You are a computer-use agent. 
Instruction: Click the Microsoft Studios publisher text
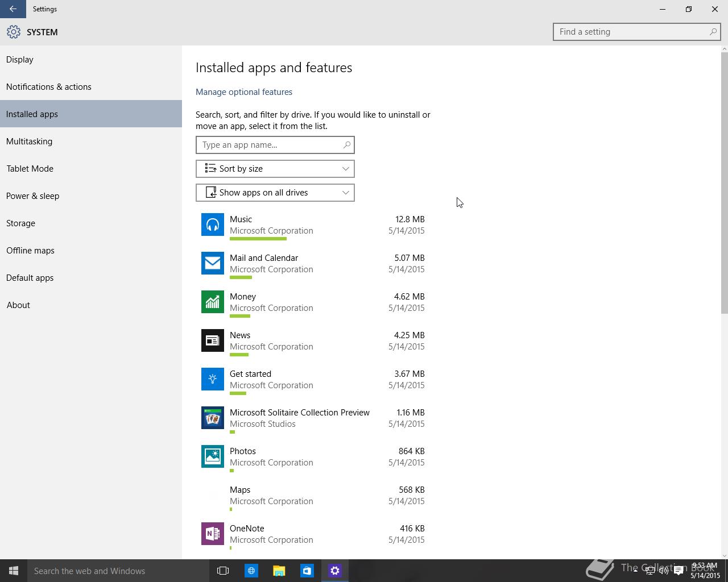coord(263,423)
